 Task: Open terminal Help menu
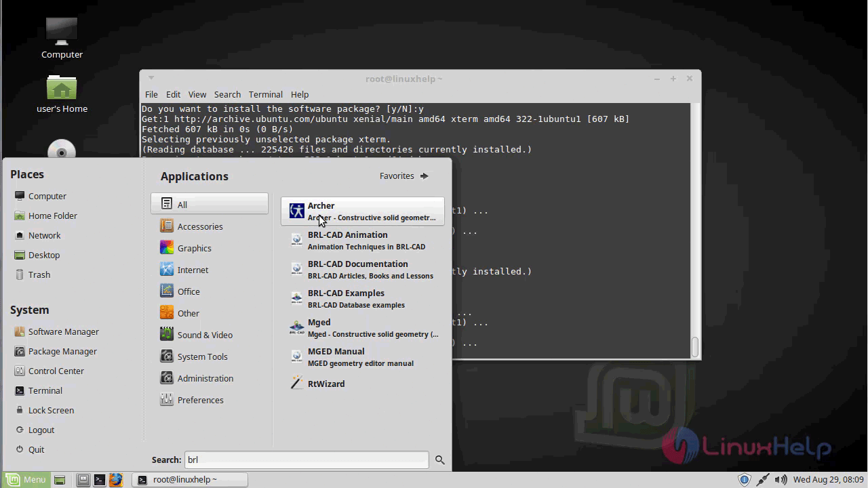pos(300,94)
